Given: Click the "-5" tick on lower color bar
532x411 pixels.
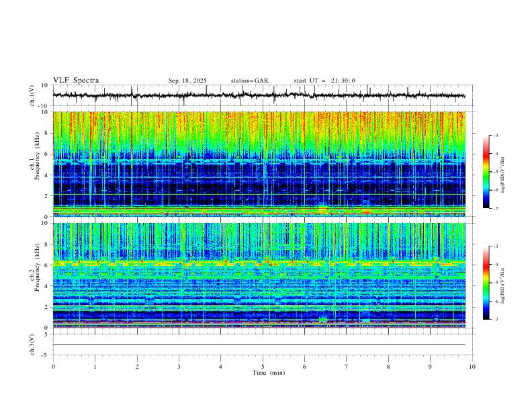Looking at the screenshot, I should (x=495, y=283).
